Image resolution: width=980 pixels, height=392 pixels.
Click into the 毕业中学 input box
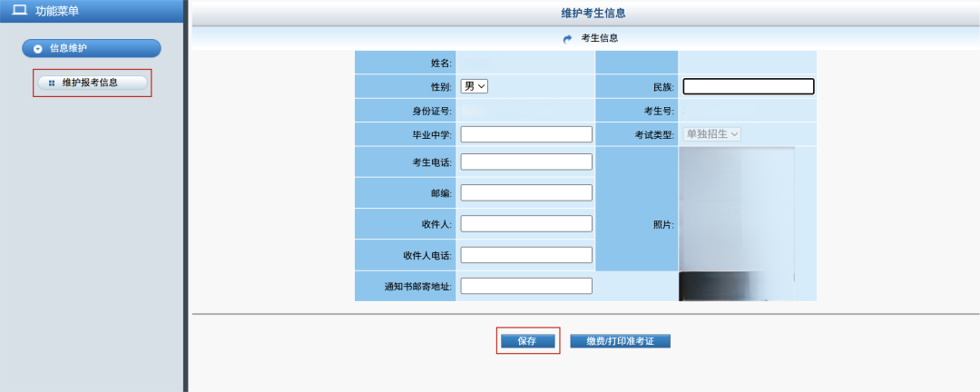[526, 134]
